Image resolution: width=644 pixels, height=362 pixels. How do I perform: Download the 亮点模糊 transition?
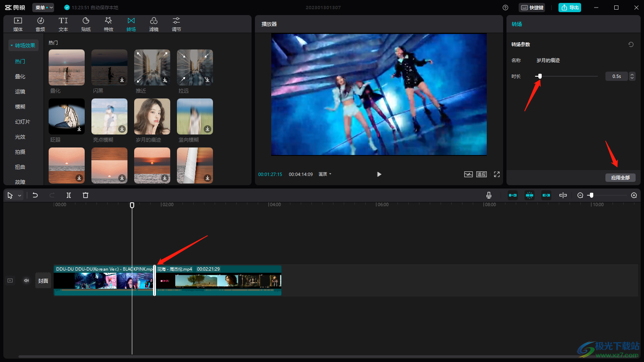(x=122, y=129)
